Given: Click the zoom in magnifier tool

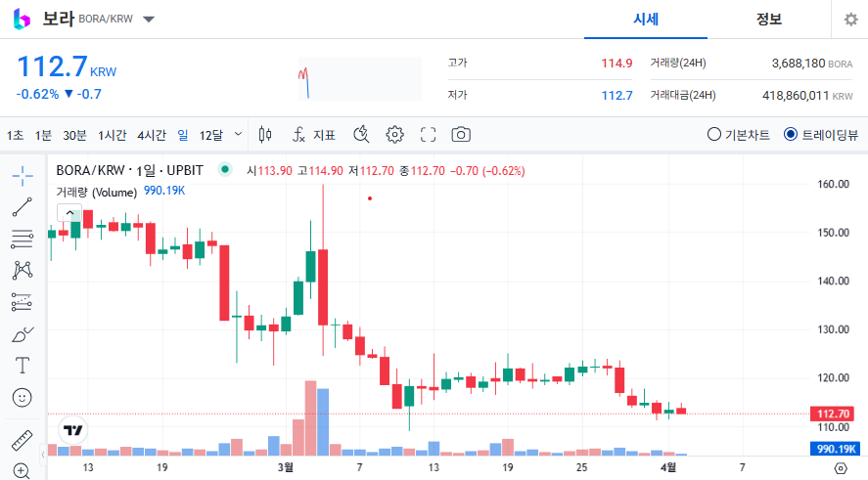Looking at the screenshot, I should click(x=21, y=471).
